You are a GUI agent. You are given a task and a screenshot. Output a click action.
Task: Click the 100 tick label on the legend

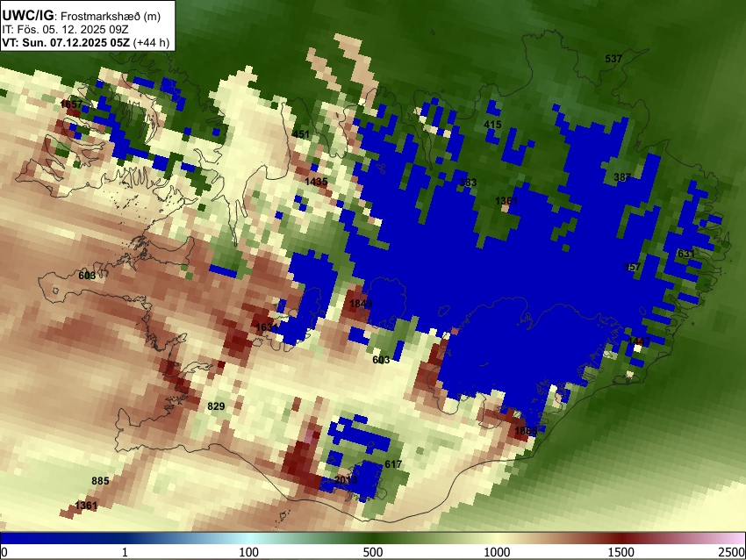[248, 552]
